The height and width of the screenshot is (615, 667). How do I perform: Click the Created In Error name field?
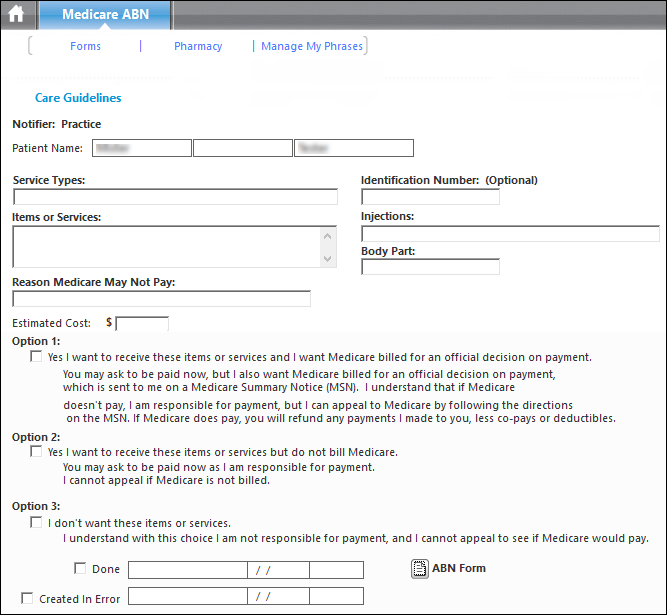pos(188,596)
